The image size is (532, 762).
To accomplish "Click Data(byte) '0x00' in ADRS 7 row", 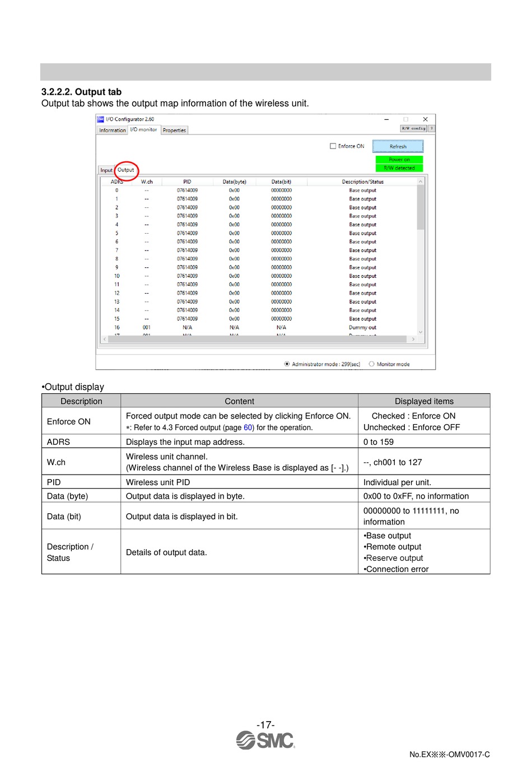I will (235, 250).
